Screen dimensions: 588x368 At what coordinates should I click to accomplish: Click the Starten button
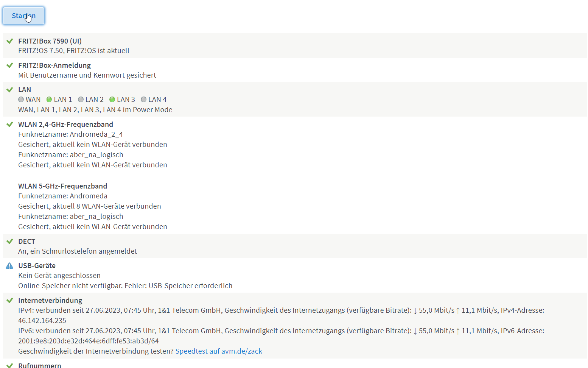tap(23, 16)
